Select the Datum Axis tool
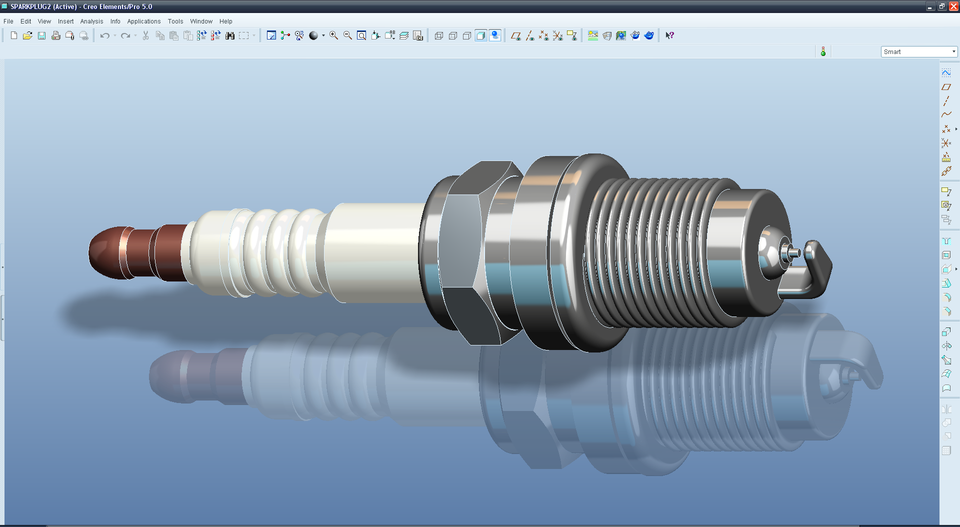960x527 pixels. tap(946, 100)
